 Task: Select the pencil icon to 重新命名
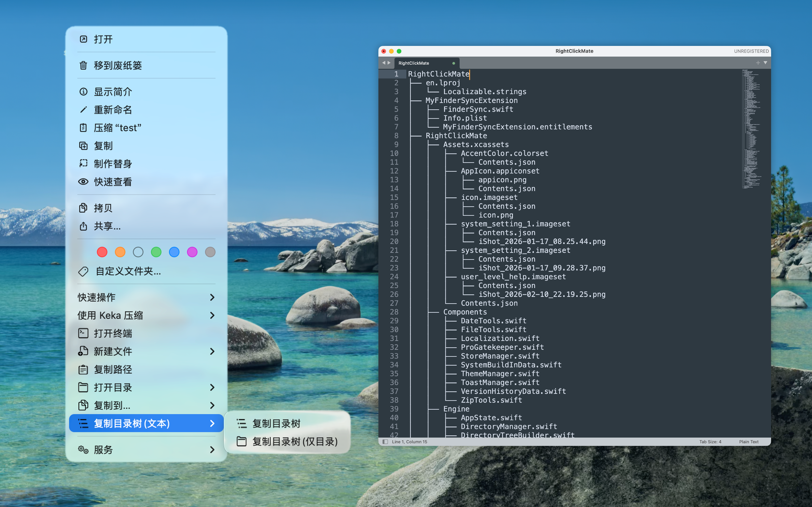click(x=83, y=110)
